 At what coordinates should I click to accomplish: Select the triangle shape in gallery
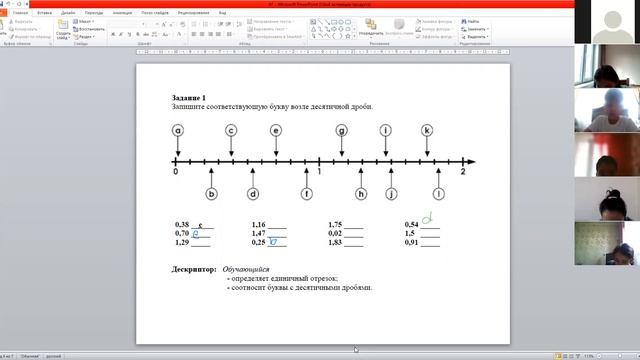coord(313,29)
